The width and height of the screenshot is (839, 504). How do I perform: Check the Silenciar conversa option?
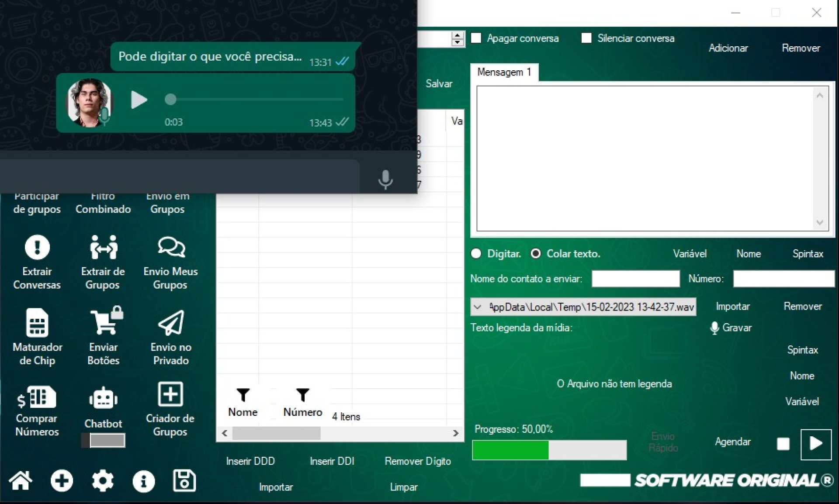pyautogui.click(x=586, y=38)
